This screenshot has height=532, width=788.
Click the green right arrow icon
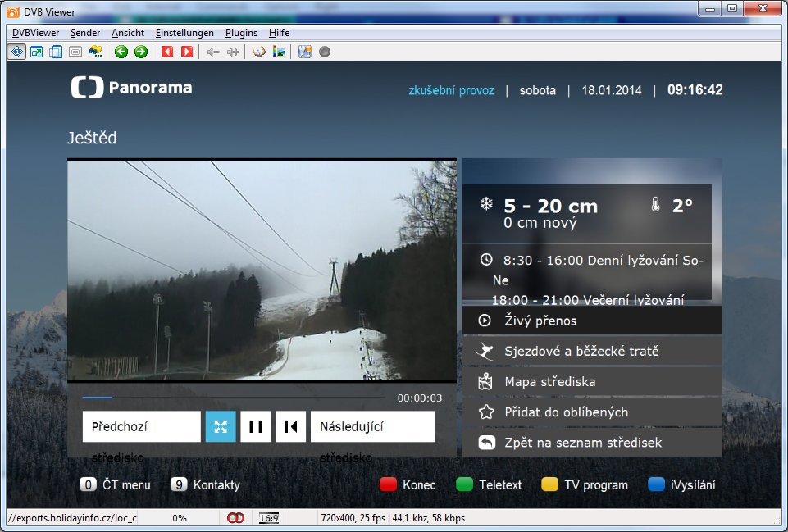(141, 52)
